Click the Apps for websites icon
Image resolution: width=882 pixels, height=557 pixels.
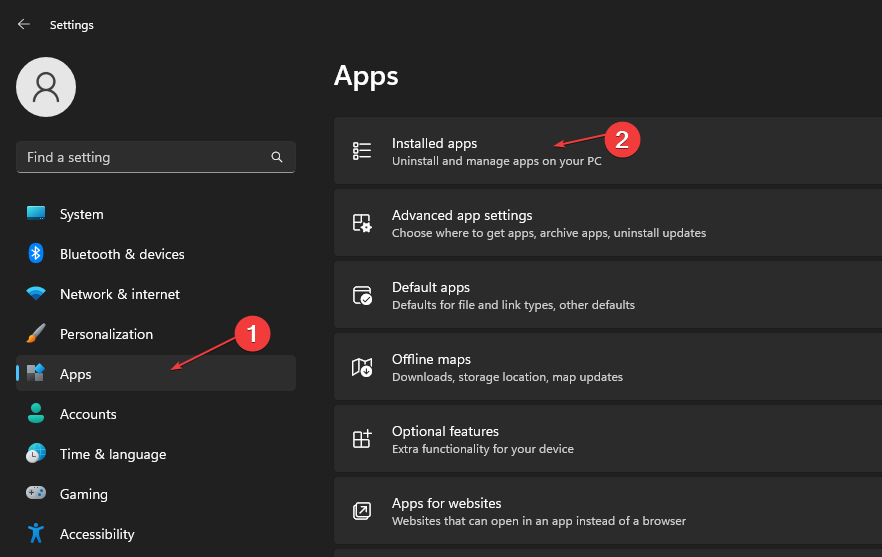tap(362, 511)
